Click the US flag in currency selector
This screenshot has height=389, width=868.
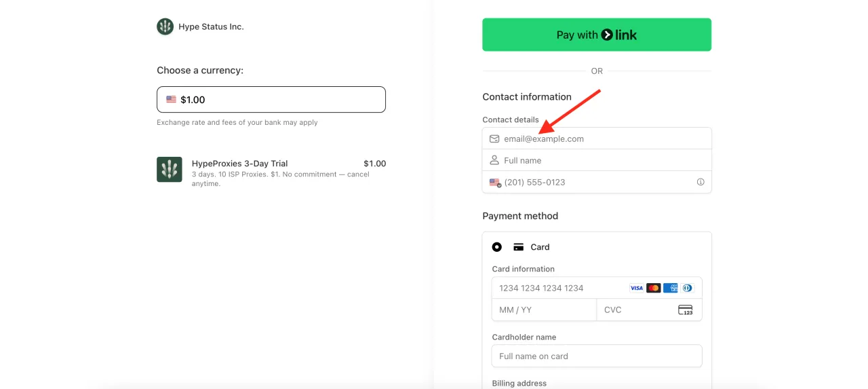tap(171, 100)
